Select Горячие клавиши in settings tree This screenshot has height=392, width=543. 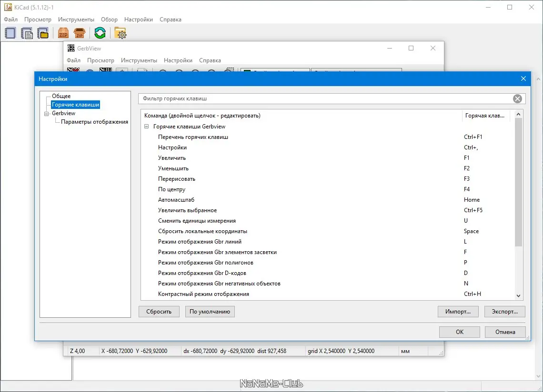coord(75,105)
